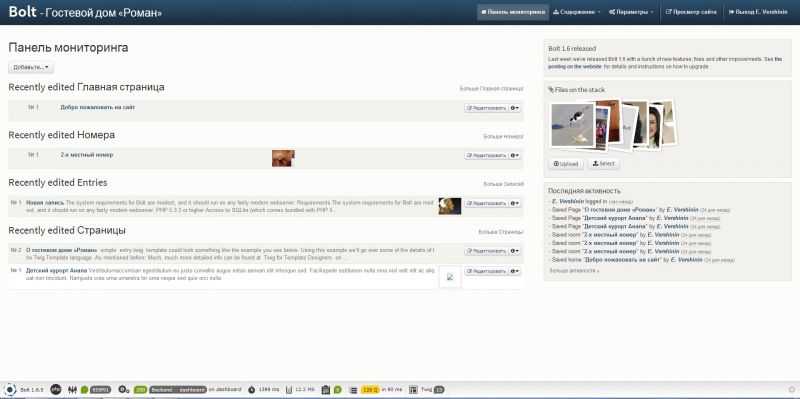Open Просмотр сайта in the top navigation
This screenshot has height=399, width=800.
pos(691,12)
